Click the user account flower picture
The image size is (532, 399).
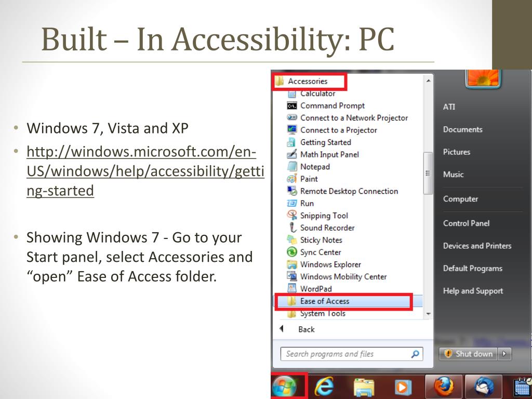(x=483, y=78)
